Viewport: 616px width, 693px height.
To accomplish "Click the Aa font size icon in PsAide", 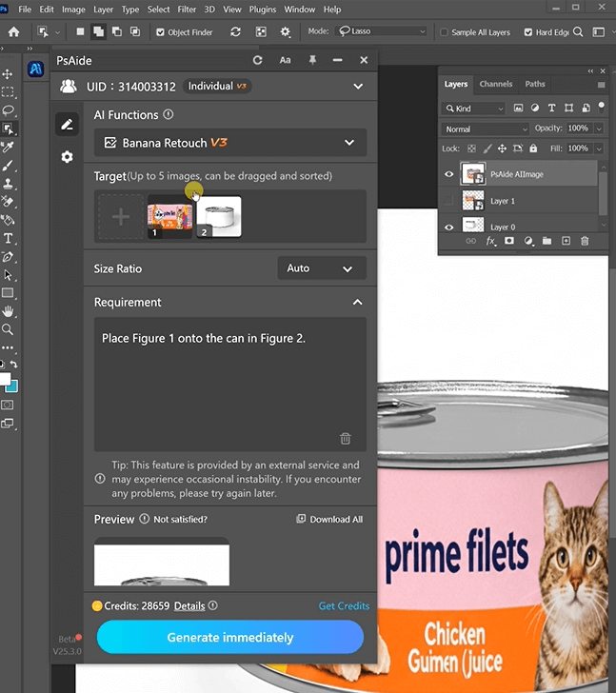I will click(285, 60).
